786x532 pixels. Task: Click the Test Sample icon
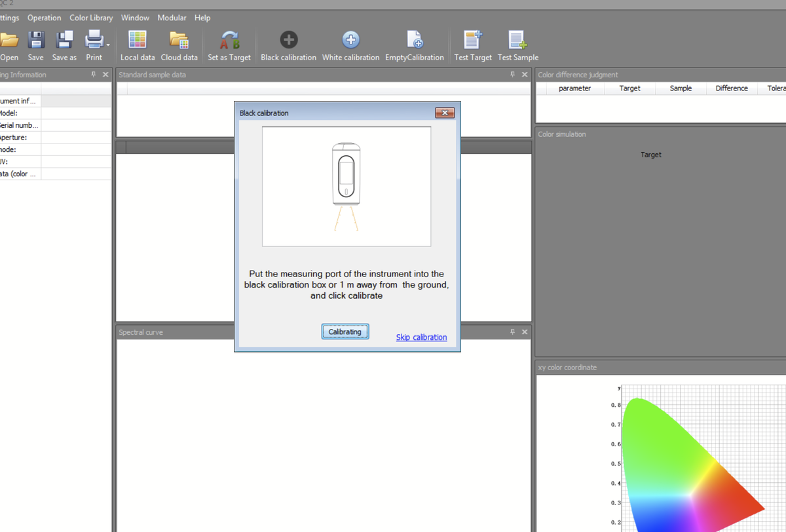pos(517,41)
